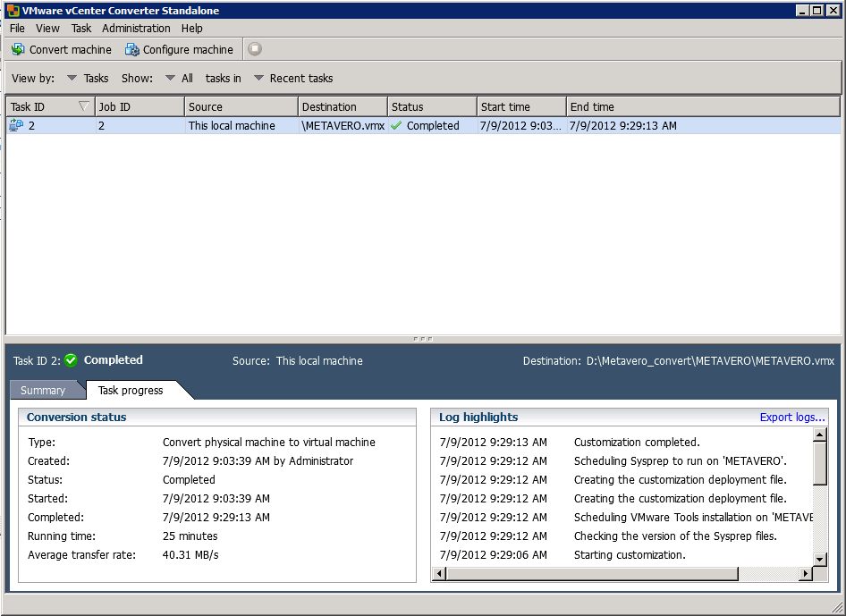Click the log horizontal scrollbar thumb
Viewport: 846px width, 616px height.
click(x=592, y=573)
